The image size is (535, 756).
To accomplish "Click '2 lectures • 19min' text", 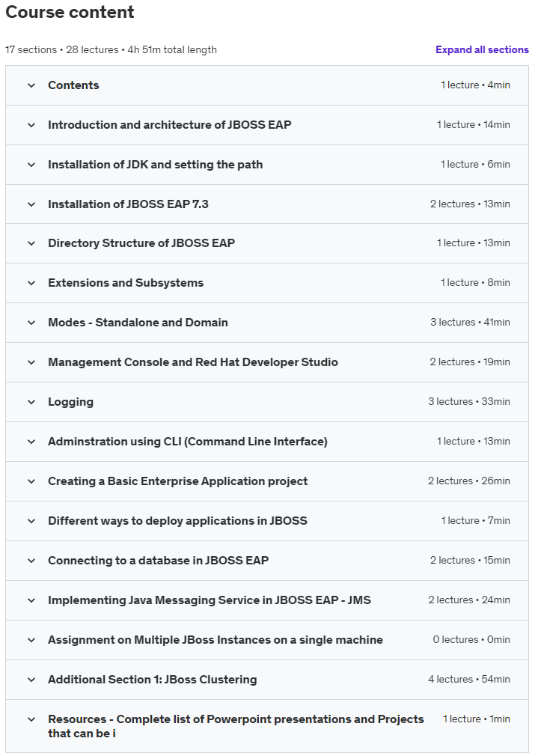I will (x=470, y=362).
